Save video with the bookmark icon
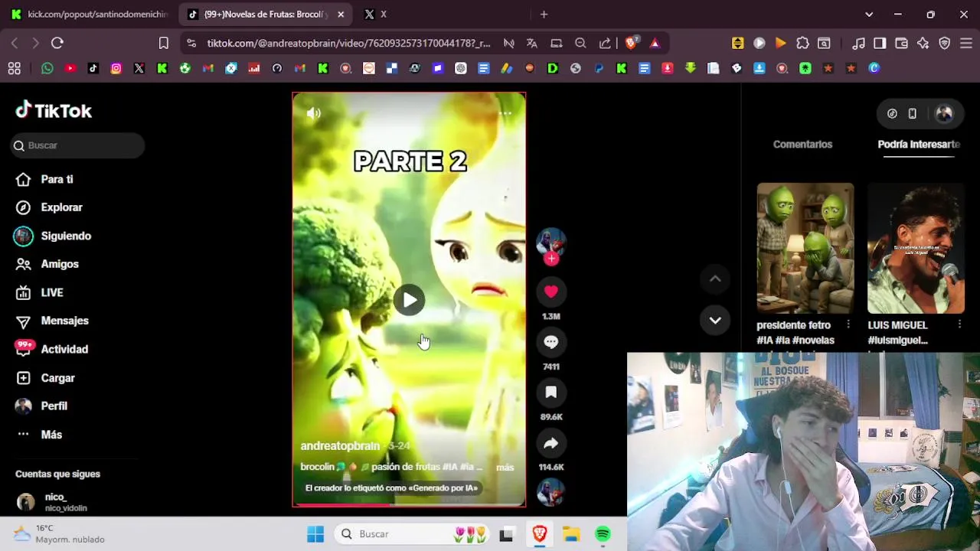 [551, 393]
